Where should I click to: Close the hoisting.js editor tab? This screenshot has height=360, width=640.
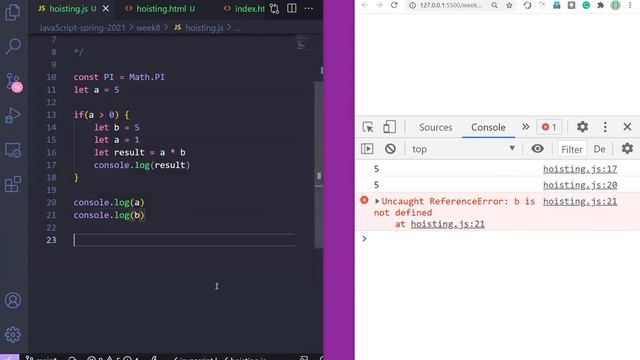pos(106,9)
